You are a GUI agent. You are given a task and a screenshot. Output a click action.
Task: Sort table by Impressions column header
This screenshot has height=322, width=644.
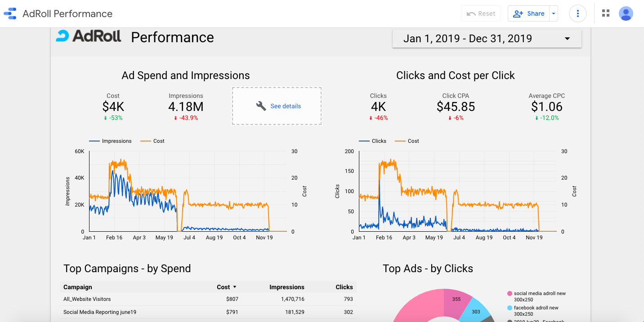tap(287, 287)
